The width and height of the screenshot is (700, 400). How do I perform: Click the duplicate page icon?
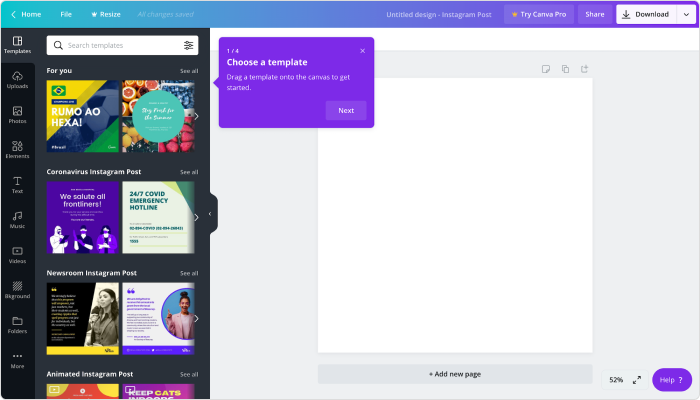pyautogui.click(x=565, y=69)
